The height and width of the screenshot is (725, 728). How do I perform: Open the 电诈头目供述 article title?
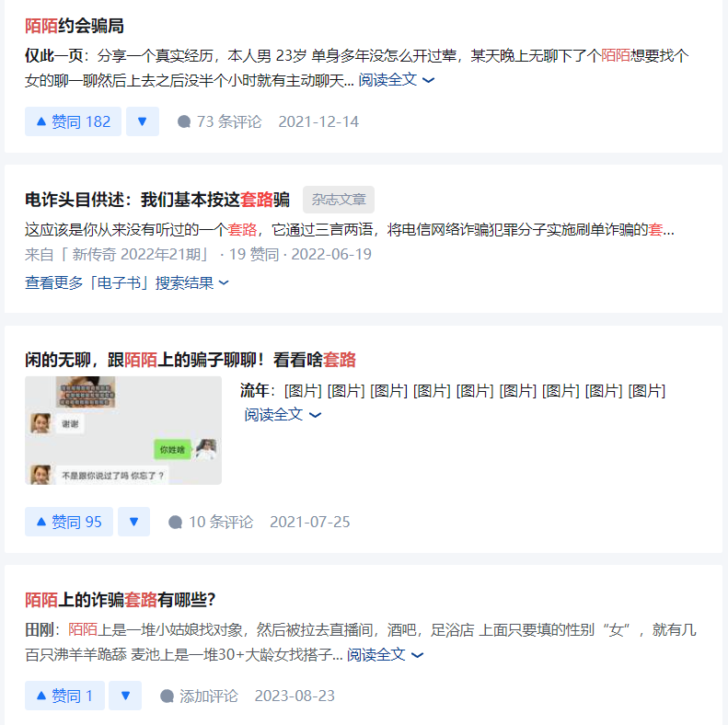pyautogui.click(x=157, y=200)
